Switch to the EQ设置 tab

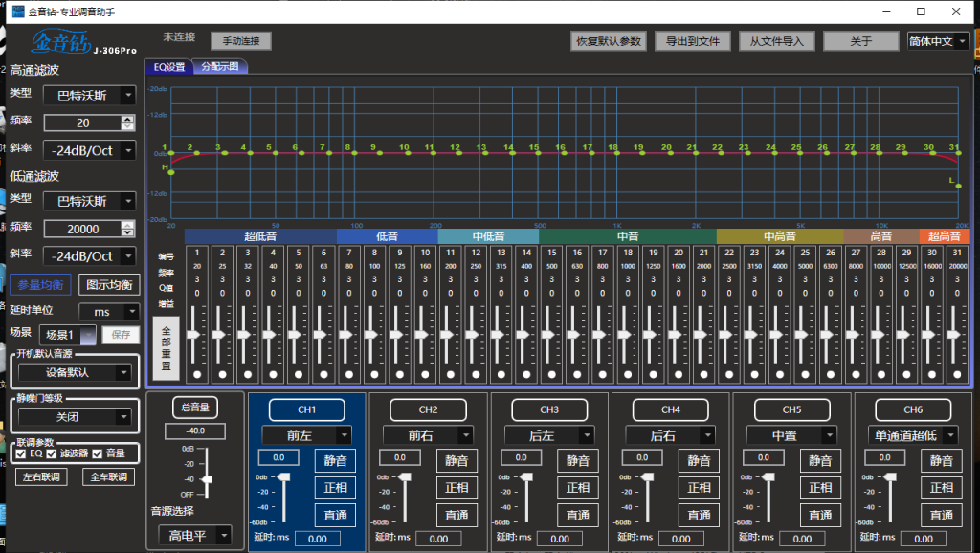168,67
